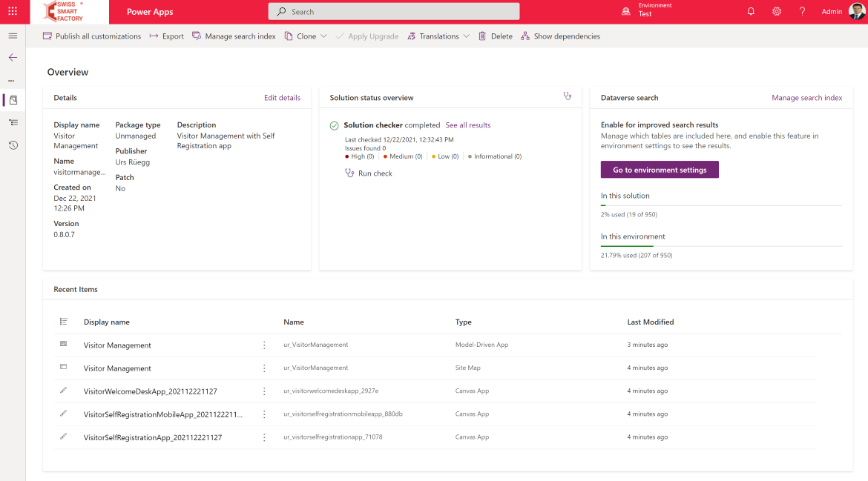This screenshot has height=481, width=868.
Task: Open See all results link
Action: click(468, 125)
